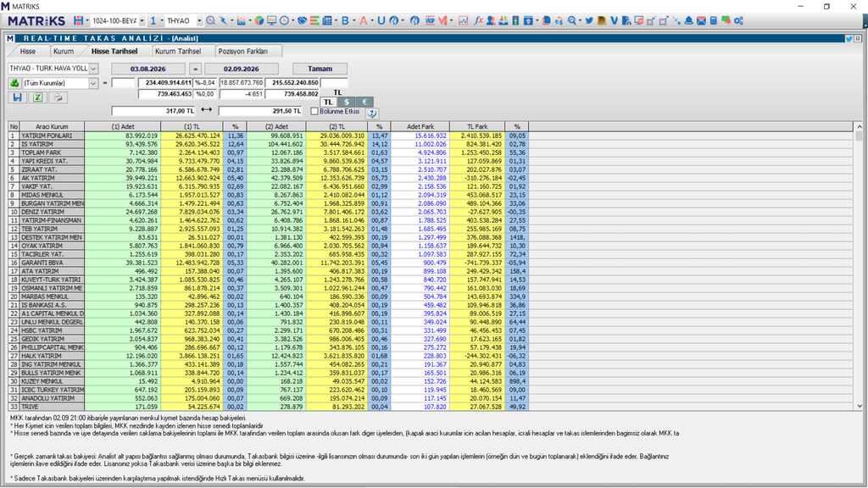The width and height of the screenshot is (868, 488).
Task: Select the Hisse Tarihsel tab
Action: click(x=114, y=51)
